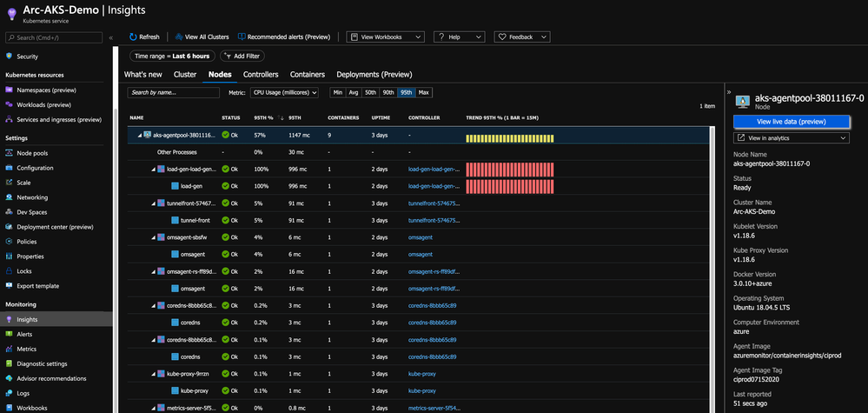This screenshot has height=413, width=868.
Task: Open the Metric CPU Usage dropdown
Action: 284,92
